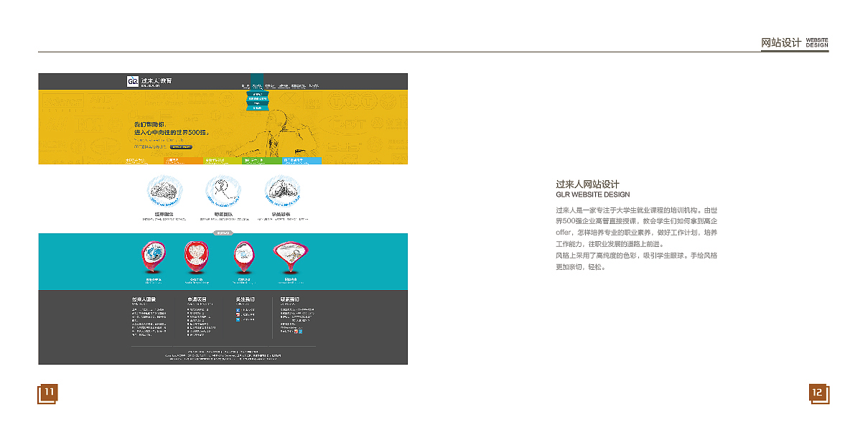Click the 申请项目 footer heading
The height and width of the screenshot is (440, 868).
pyautogui.click(x=197, y=299)
